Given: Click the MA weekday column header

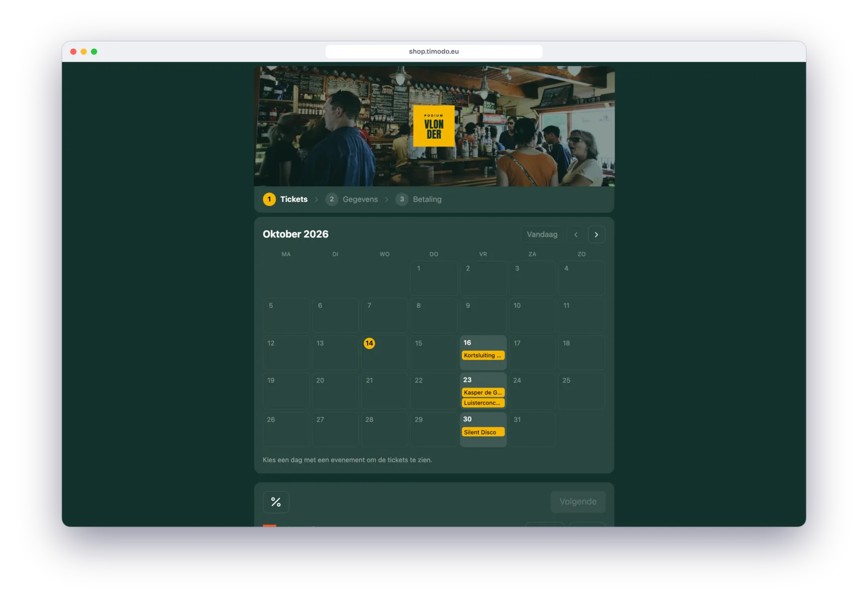Looking at the screenshot, I should tap(286, 254).
